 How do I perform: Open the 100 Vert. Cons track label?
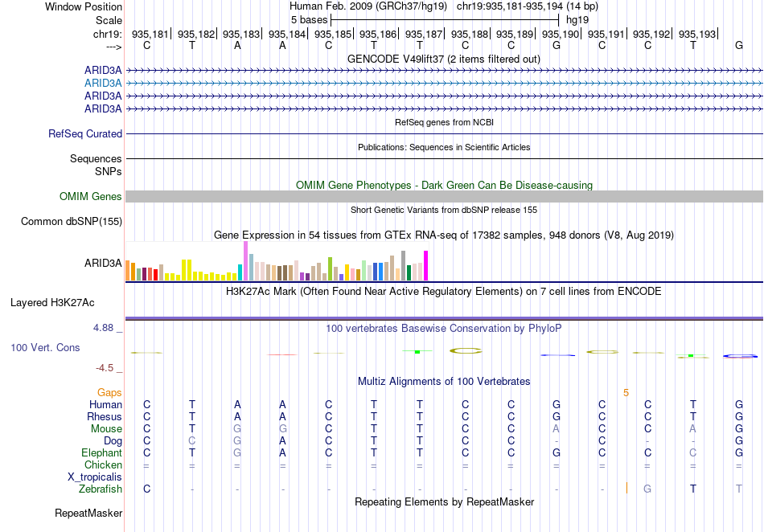click(x=45, y=347)
